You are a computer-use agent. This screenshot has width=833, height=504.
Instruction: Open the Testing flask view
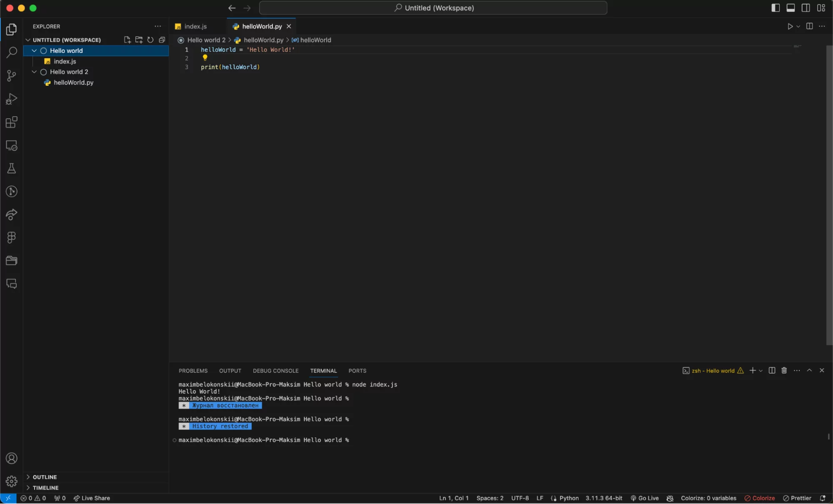coord(12,168)
